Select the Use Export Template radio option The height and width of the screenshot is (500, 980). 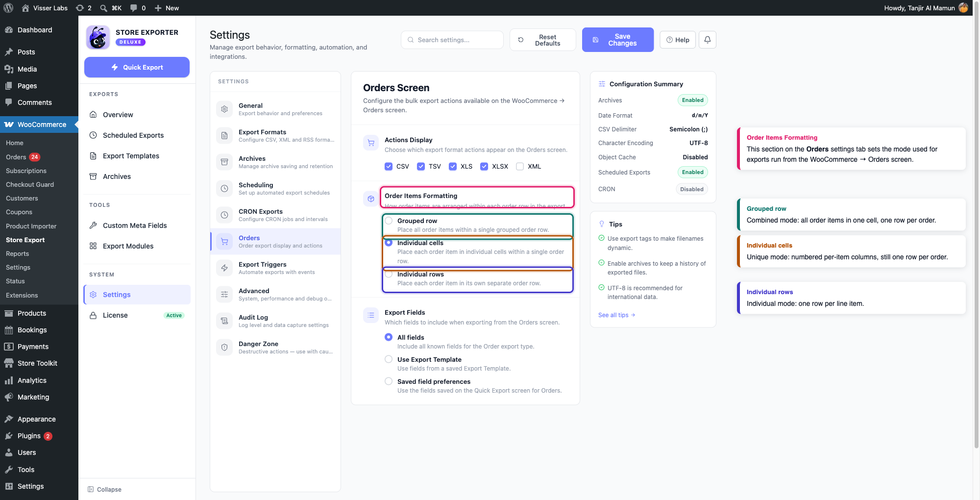click(x=389, y=359)
